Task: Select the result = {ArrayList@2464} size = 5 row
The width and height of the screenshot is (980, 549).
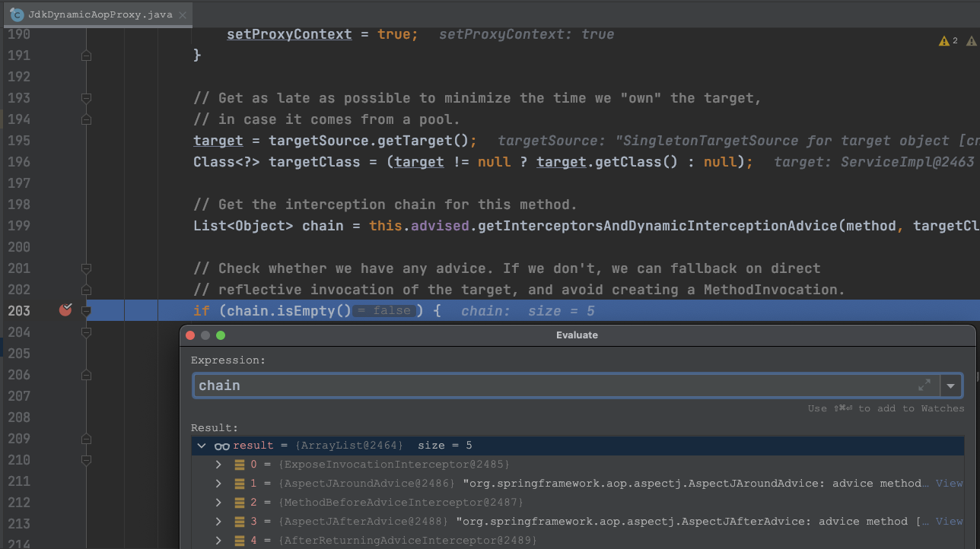Action: 577,446
